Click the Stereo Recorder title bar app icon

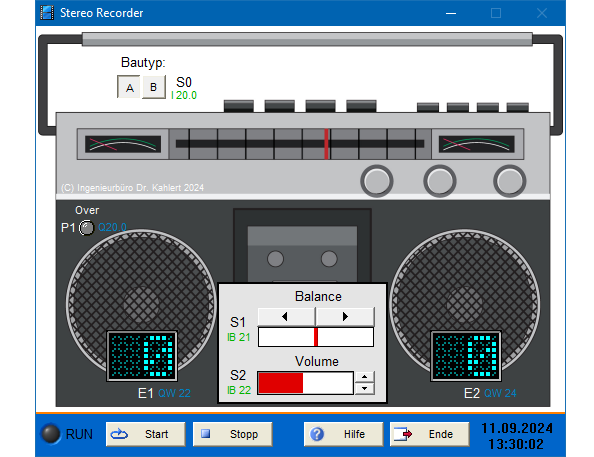[x=47, y=13]
